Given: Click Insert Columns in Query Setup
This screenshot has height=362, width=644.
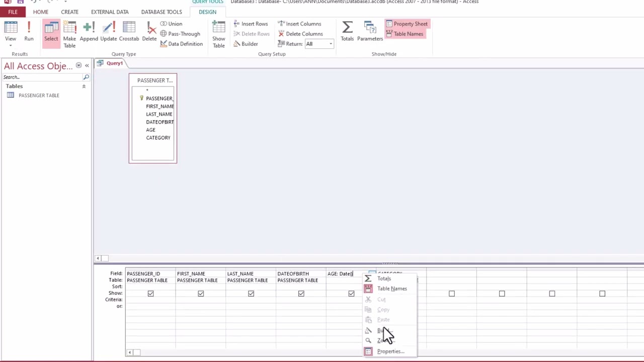Looking at the screenshot, I should (299, 24).
